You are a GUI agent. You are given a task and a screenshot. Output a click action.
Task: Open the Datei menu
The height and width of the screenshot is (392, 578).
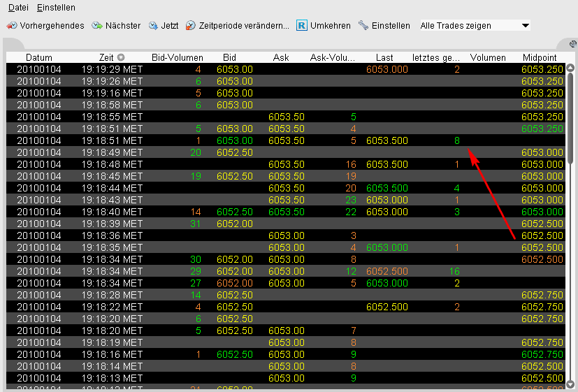pos(18,8)
